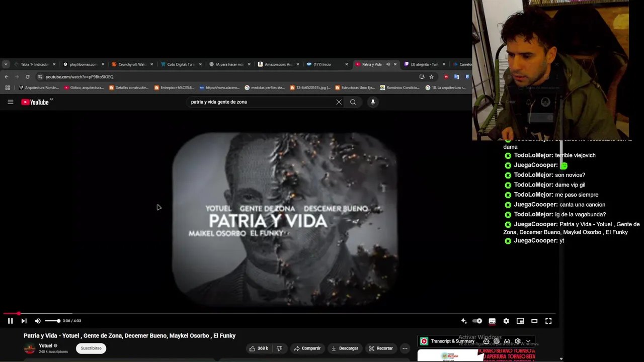Open player settings gear

tap(506, 321)
